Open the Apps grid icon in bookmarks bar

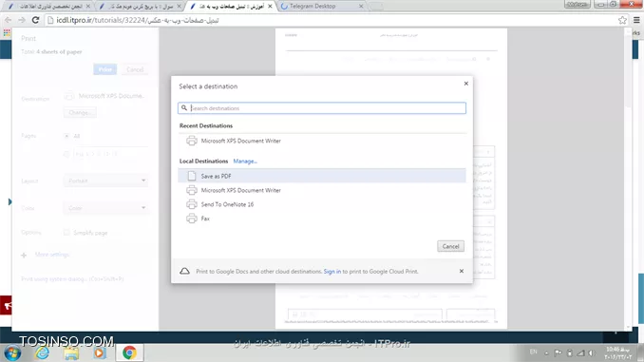point(7,32)
